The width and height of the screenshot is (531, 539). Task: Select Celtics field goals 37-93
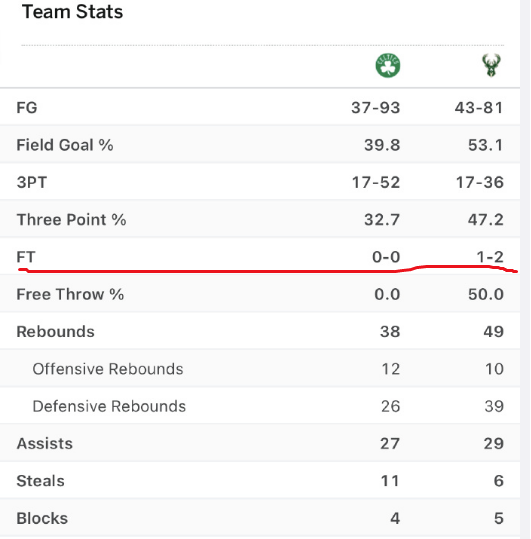376,108
